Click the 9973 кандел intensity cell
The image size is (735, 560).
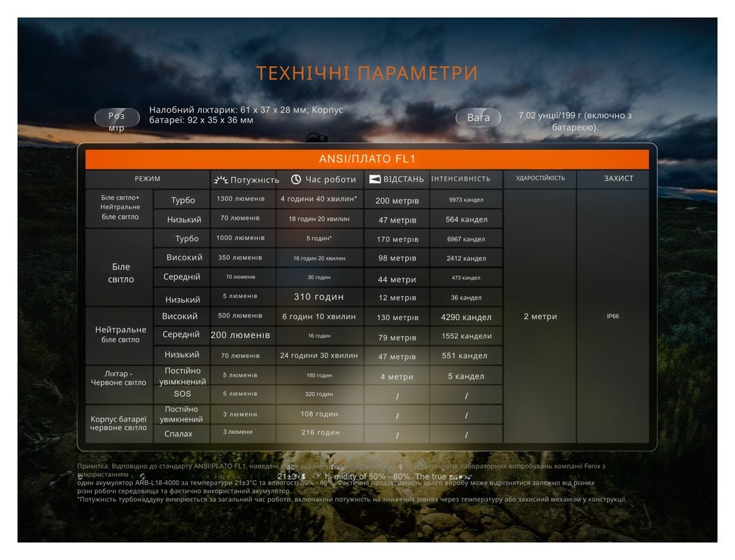(465, 200)
